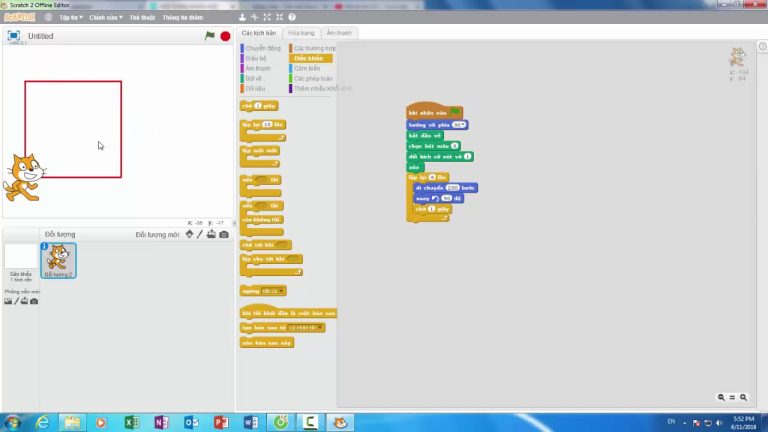Zoom in on the scripts area

[x=746, y=397]
